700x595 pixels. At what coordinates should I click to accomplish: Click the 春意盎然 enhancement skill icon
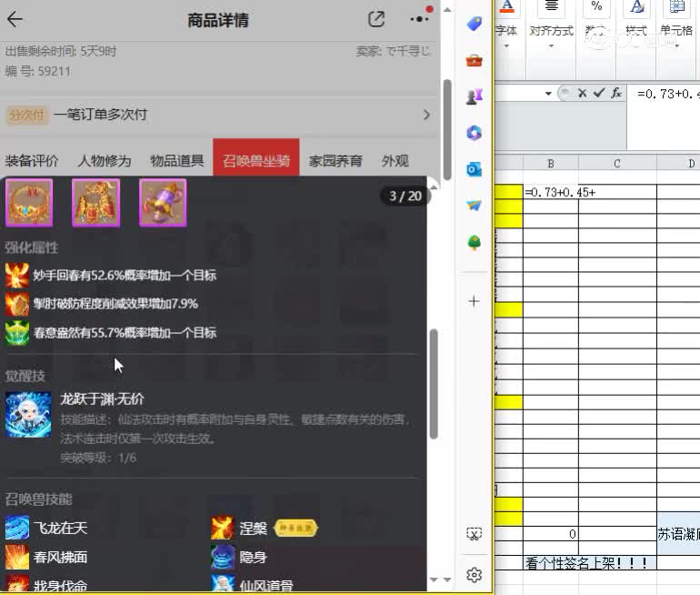(x=17, y=333)
